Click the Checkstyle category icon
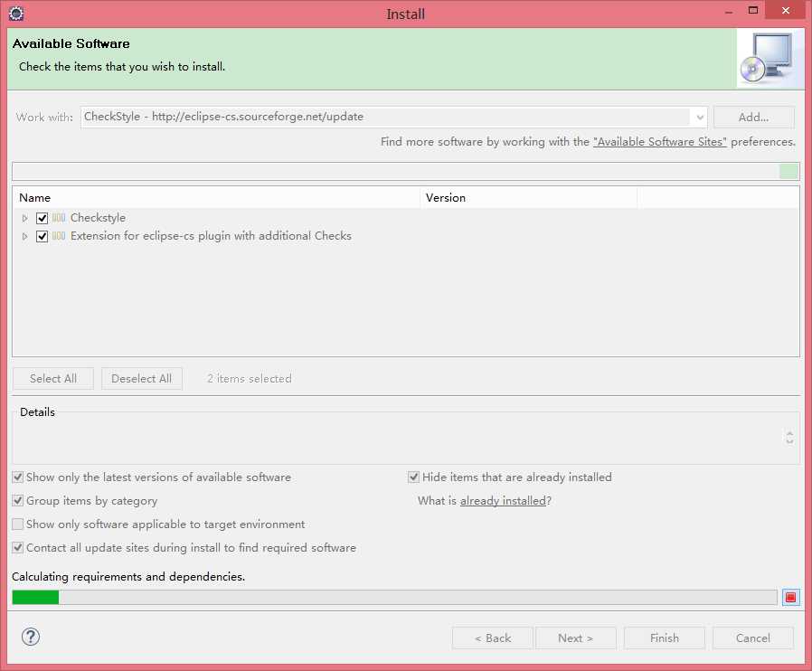The width and height of the screenshot is (812, 671). [x=59, y=217]
